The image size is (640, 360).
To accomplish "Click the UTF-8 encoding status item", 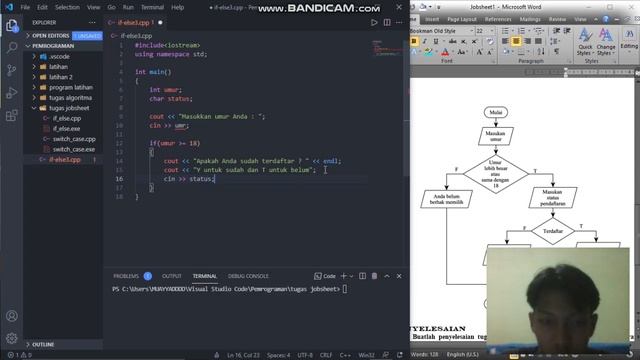I will point(305,355).
